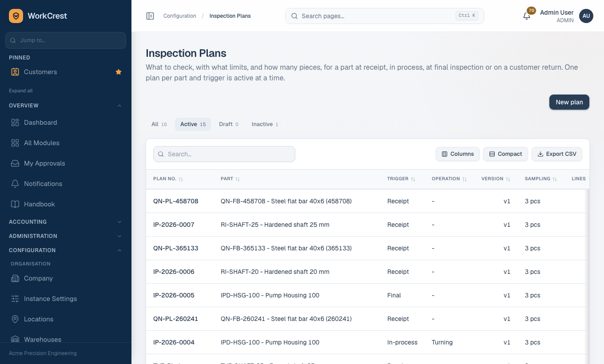Image resolution: width=604 pixels, height=364 pixels.
Task: Select the Active tab
Action: (193, 124)
